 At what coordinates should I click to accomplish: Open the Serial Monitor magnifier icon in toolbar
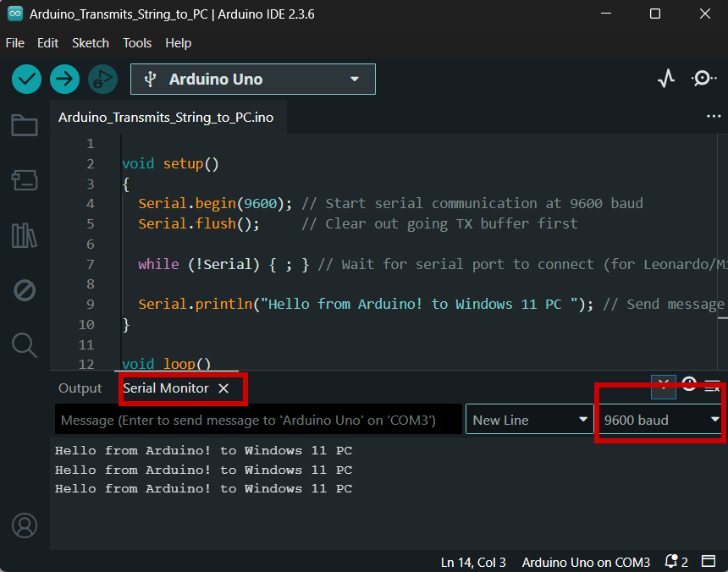703,79
